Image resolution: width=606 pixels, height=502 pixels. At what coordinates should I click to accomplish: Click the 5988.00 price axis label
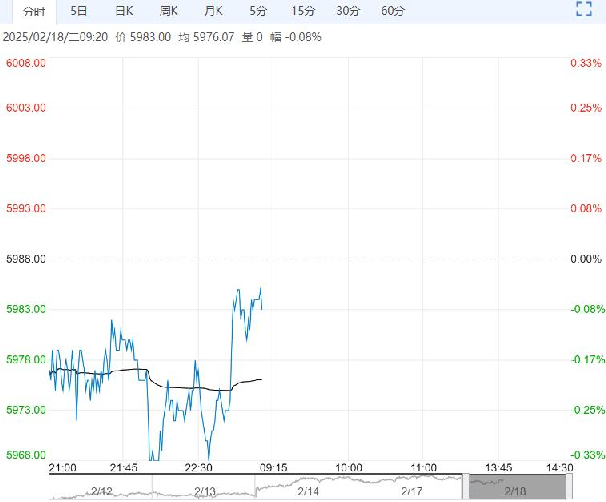point(27,259)
